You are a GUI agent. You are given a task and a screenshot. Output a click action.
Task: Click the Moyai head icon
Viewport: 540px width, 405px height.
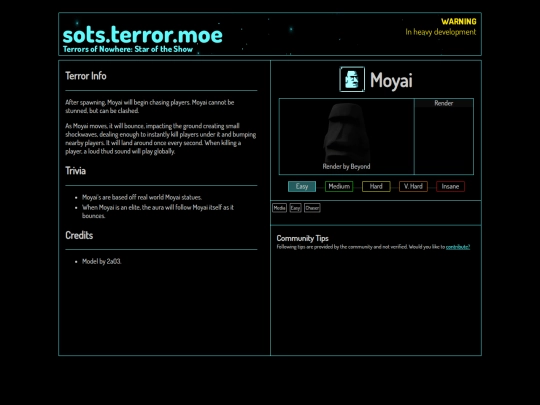352,80
